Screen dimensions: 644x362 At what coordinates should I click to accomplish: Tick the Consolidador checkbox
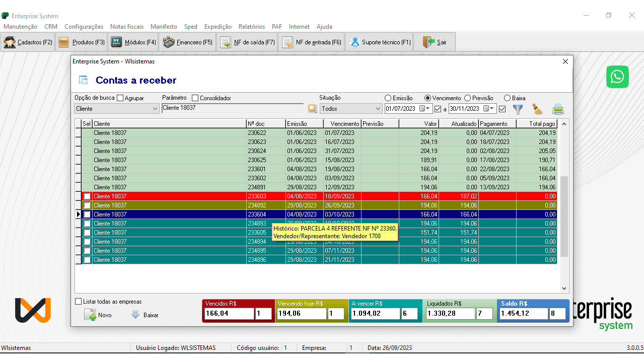tap(195, 98)
